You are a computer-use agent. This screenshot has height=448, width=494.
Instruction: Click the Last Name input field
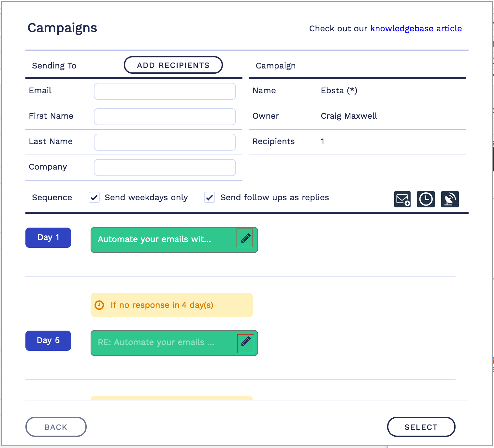tap(165, 142)
